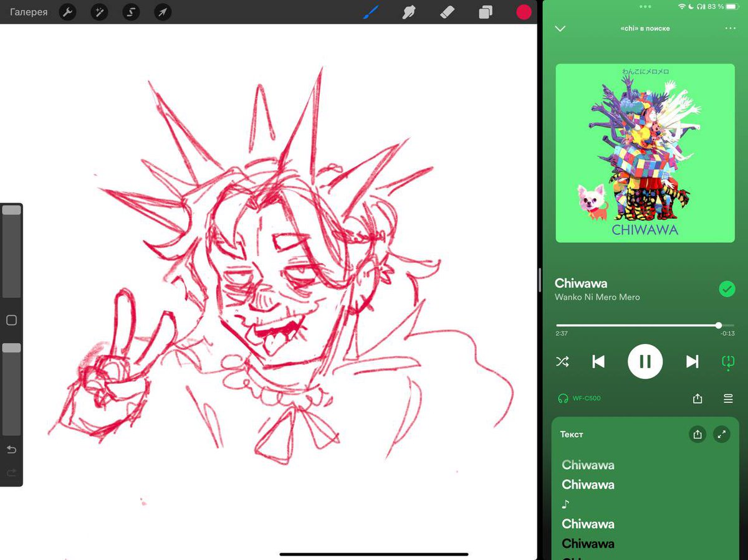Tap the square modify button in sidebar

click(x=11, y=320)
